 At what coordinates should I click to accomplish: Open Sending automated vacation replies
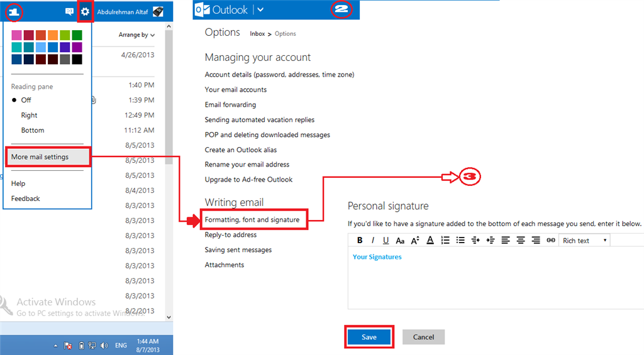pyautogui.click(x=260, y=120)
